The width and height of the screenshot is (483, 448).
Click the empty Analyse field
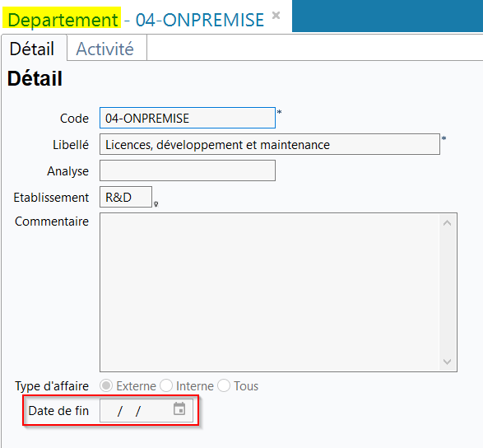point(188,170)
